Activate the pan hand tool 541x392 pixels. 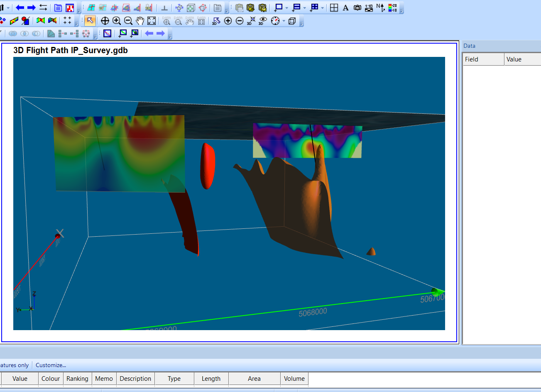point(140,21)
